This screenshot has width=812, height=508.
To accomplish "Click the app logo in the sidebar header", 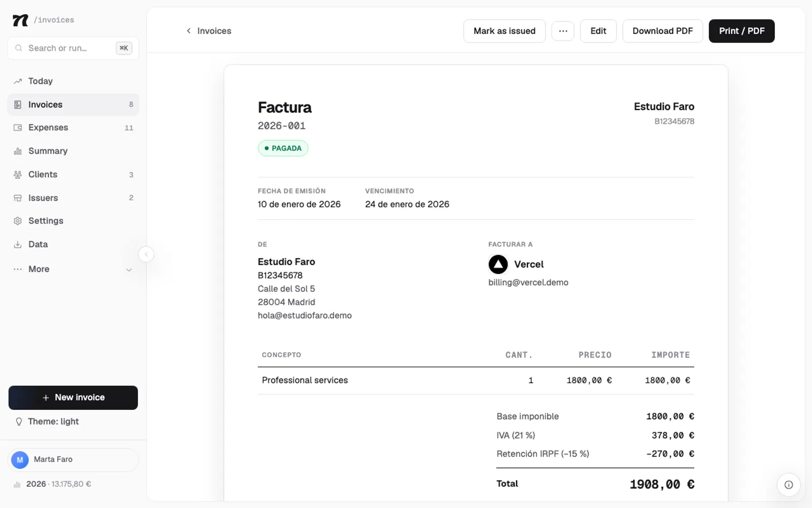I will coord(20,20).
